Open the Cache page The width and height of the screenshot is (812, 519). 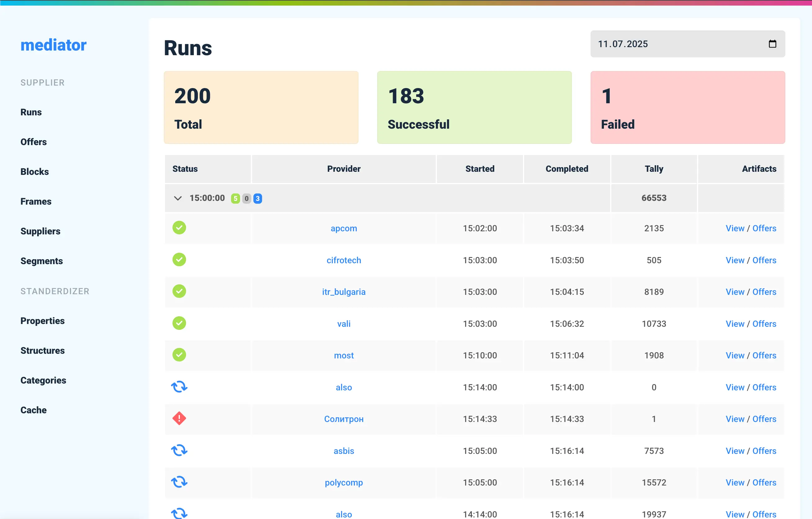point(33,410)
